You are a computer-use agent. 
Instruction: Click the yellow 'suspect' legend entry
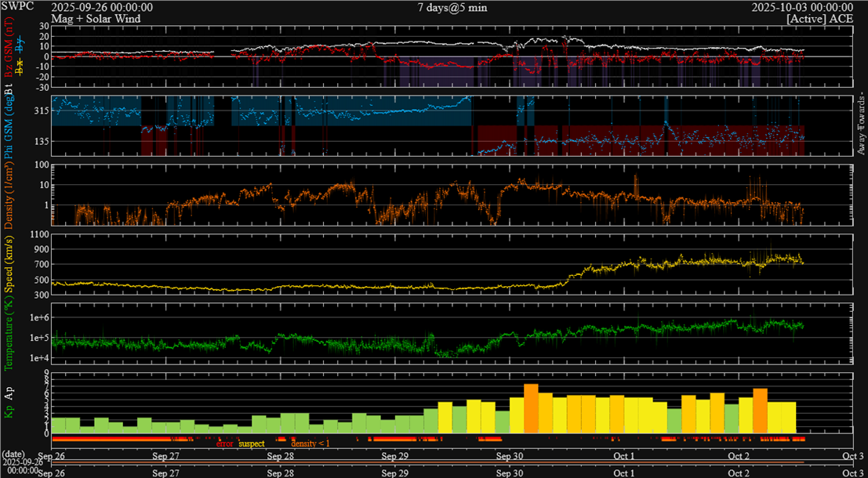252,444
